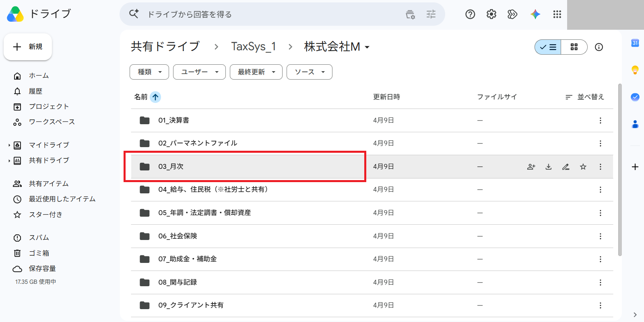Download the 03_月次 folder
Screen dimensions: 644x322
coord(549,167)
